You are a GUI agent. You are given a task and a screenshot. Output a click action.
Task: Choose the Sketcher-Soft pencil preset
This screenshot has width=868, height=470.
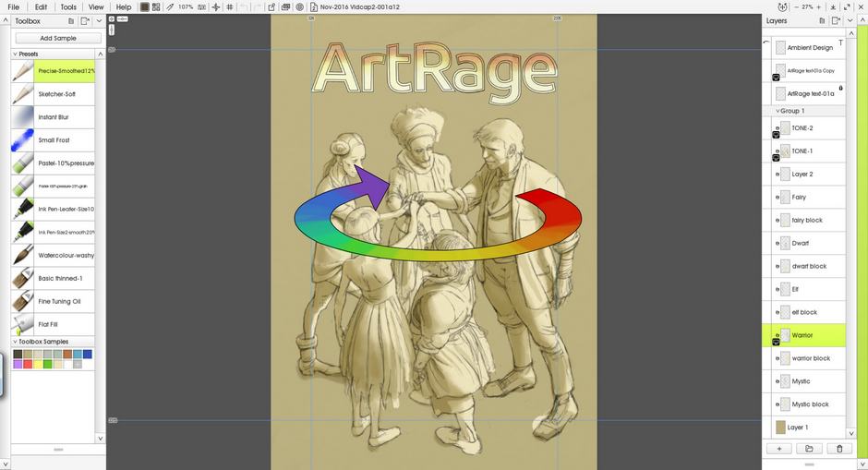[54, 94]
